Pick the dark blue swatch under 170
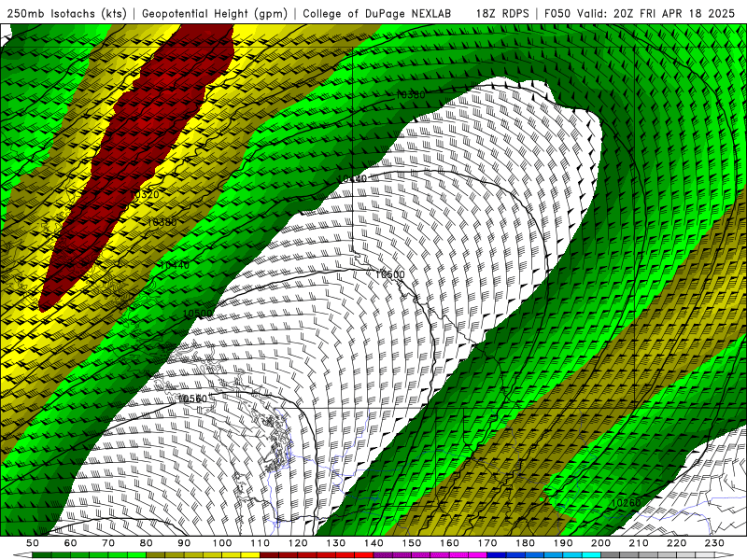747x560 pixels. pos(497,555)
